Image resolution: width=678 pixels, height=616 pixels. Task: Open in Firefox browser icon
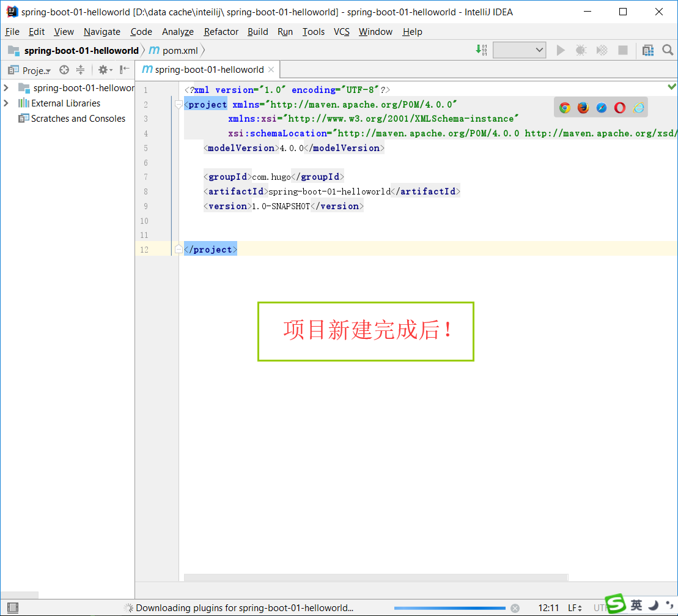(x=583, y=108)
